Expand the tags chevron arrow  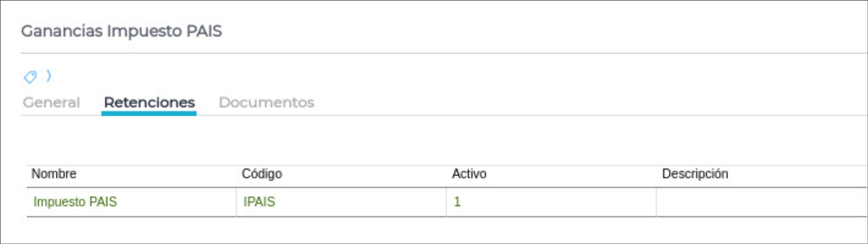[x=49, y=75]
